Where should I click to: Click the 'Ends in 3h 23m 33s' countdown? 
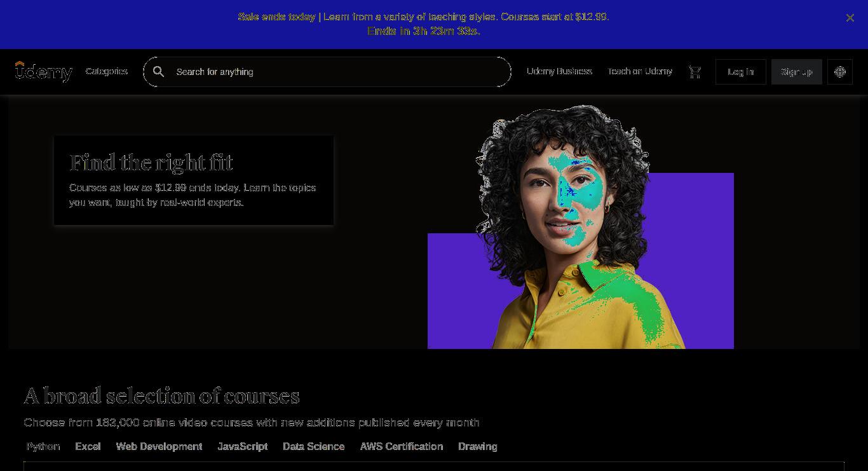pos(423,31)
